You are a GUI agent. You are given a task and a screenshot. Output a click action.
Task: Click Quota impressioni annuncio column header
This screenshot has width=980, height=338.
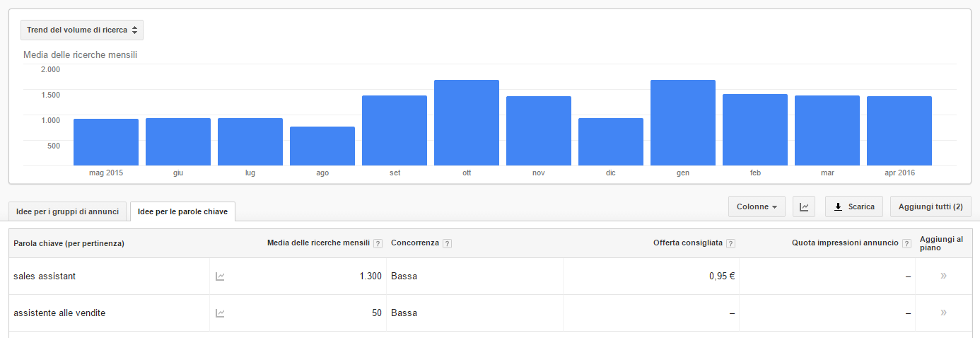point(845,243)
